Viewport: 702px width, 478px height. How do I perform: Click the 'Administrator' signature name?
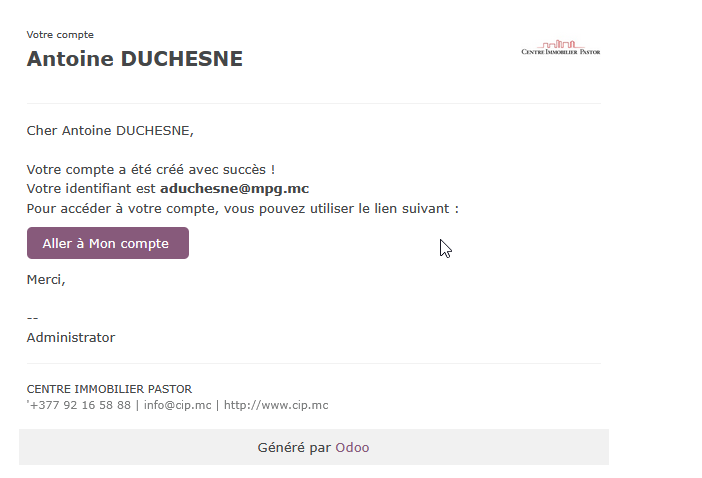70,337
